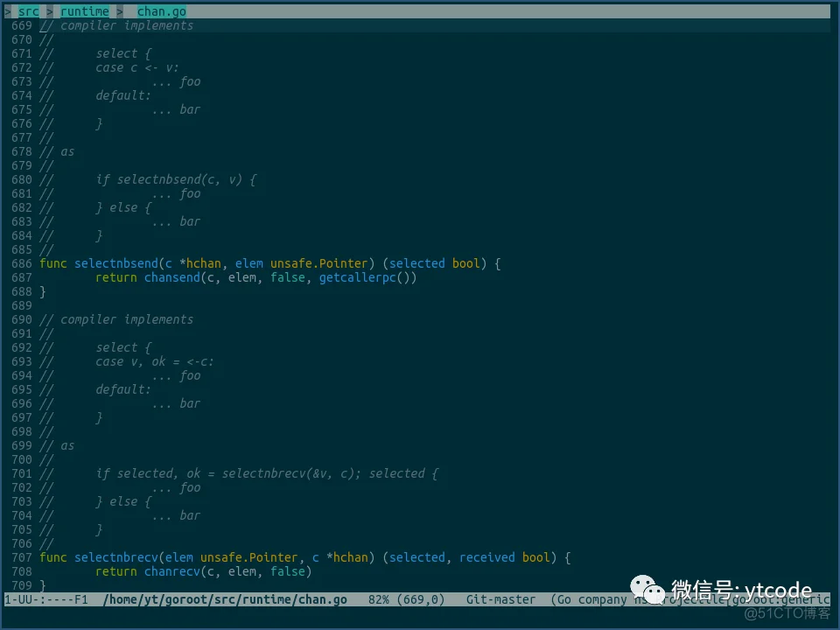This screenshot has height=630, width=840.
Task: Click 'getcallerpc()' on line 687
Action: 367,277
